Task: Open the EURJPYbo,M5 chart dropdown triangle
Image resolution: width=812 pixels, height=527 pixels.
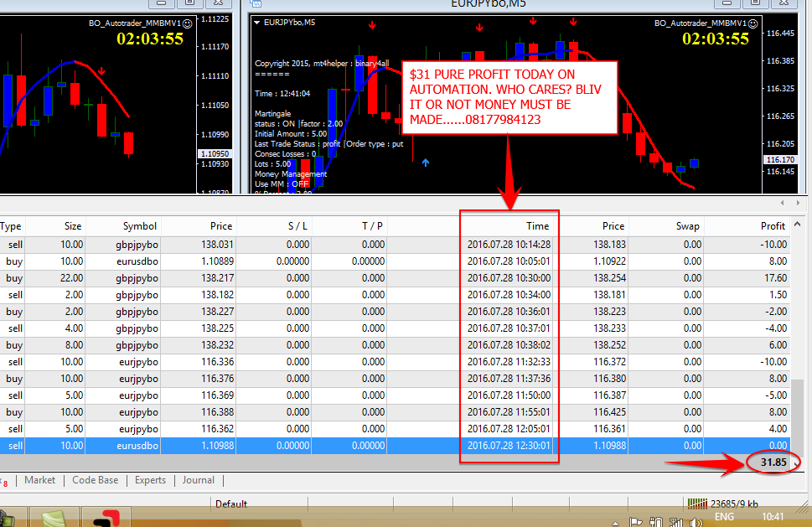Action: 257,23
